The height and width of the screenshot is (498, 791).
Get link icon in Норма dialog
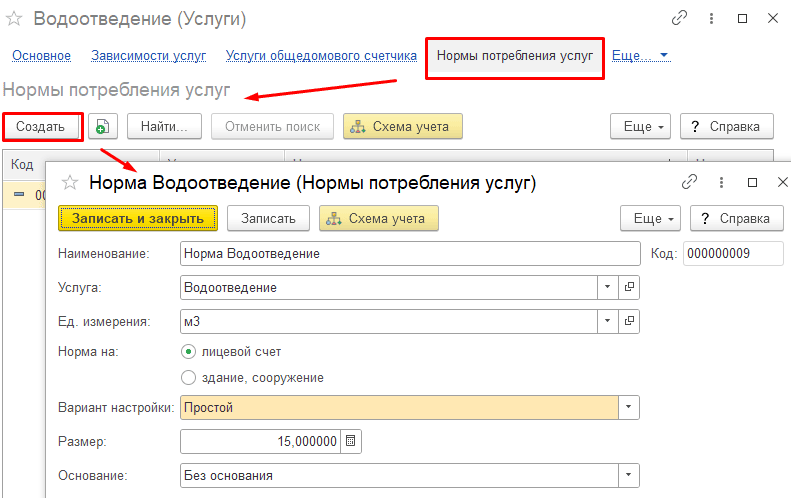coord(689,182)
